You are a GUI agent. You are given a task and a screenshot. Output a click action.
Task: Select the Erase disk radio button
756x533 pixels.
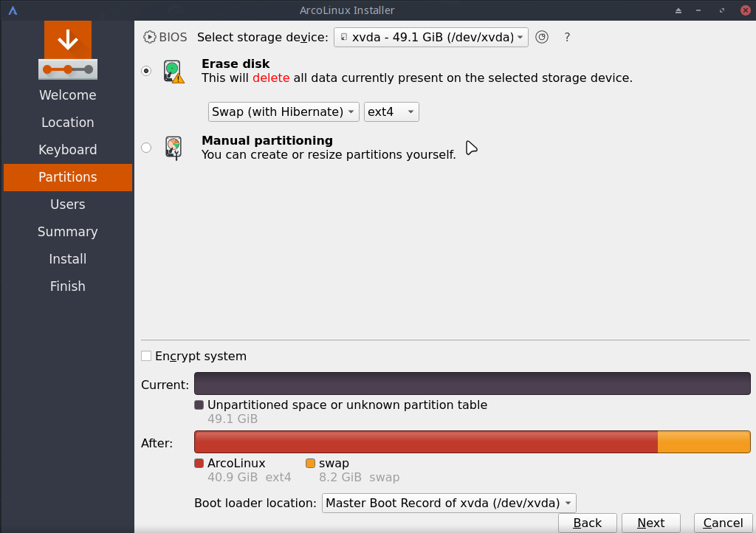tap(146, 71)
